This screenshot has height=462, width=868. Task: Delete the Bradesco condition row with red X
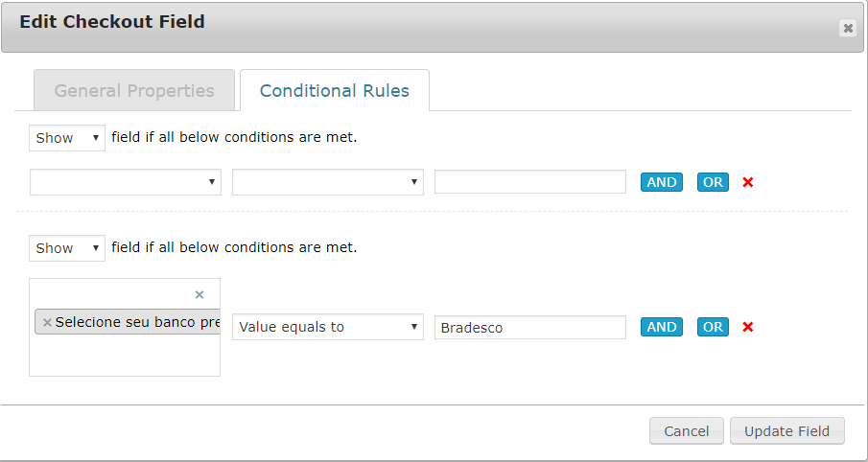748,327
